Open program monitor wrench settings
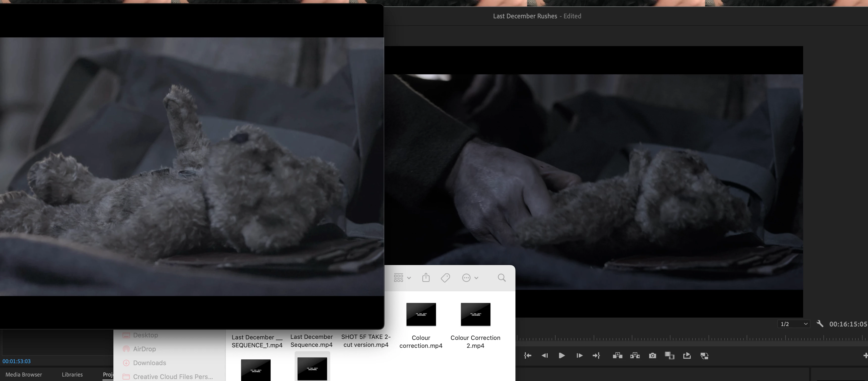This screenshot has width=868, height=381. point(820,324)
